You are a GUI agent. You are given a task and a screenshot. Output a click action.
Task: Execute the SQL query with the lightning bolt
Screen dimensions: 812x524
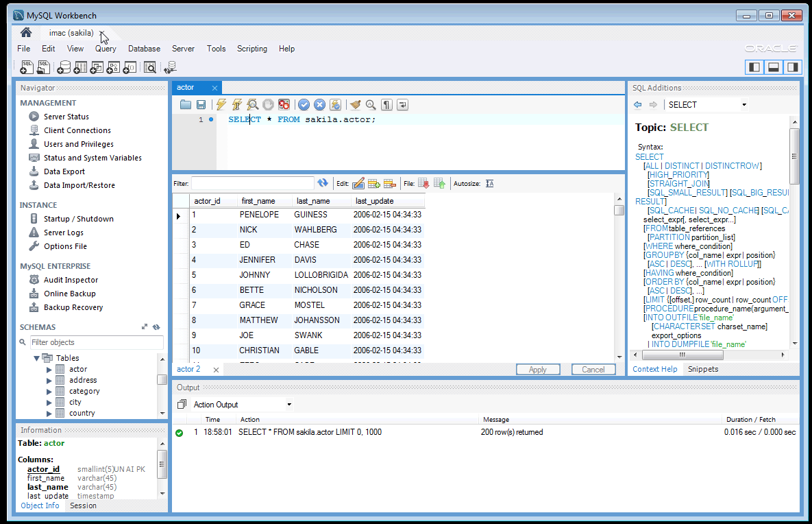[221, 105]
